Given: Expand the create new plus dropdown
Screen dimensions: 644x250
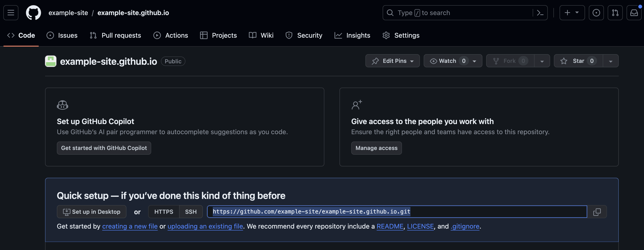Looking at the screenshot, I should click(572, 13).
